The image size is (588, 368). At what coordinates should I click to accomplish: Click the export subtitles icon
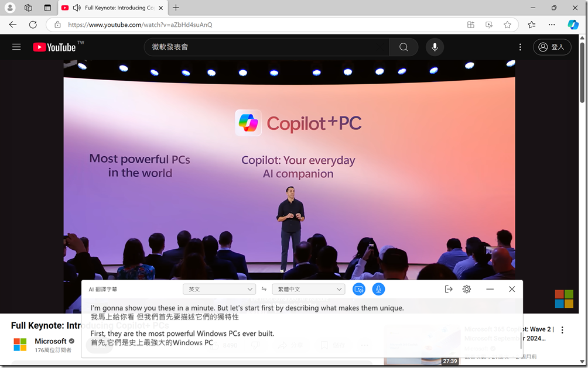[449, 289]
